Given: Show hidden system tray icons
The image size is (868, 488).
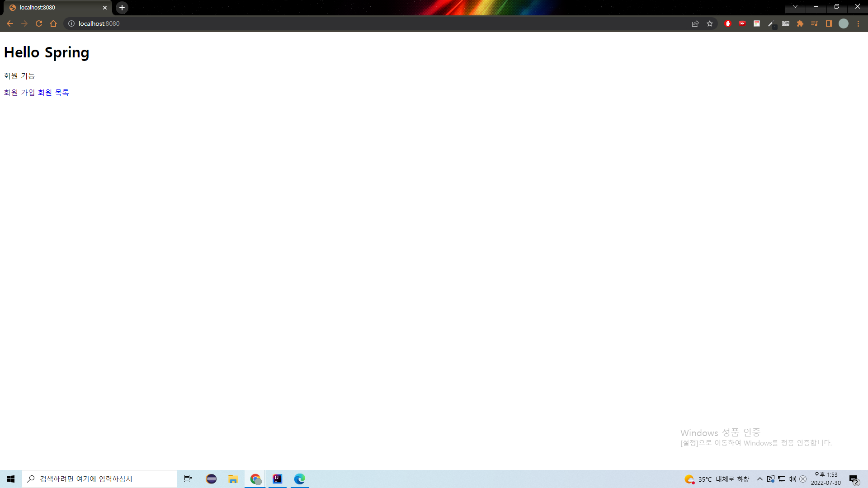Looking at the screenshot, I should click(759, 479).
